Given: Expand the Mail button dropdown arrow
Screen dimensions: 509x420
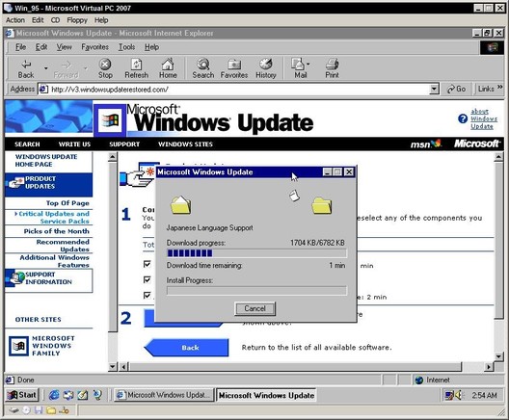Looking at the screenshot, I should tap(308, 64).
